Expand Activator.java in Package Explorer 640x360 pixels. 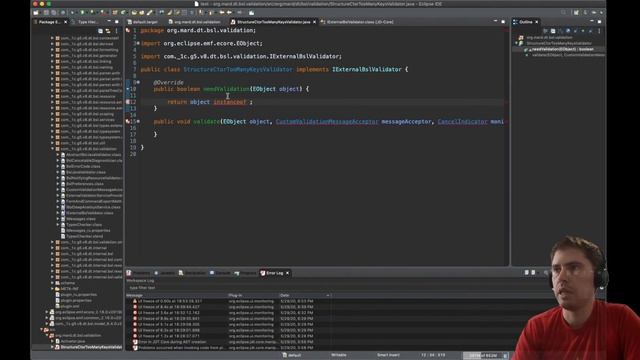52,341
